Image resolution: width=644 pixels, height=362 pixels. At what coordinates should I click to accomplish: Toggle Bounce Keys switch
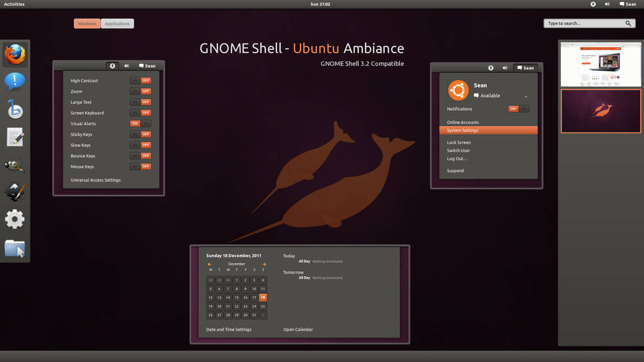[140, 156]
